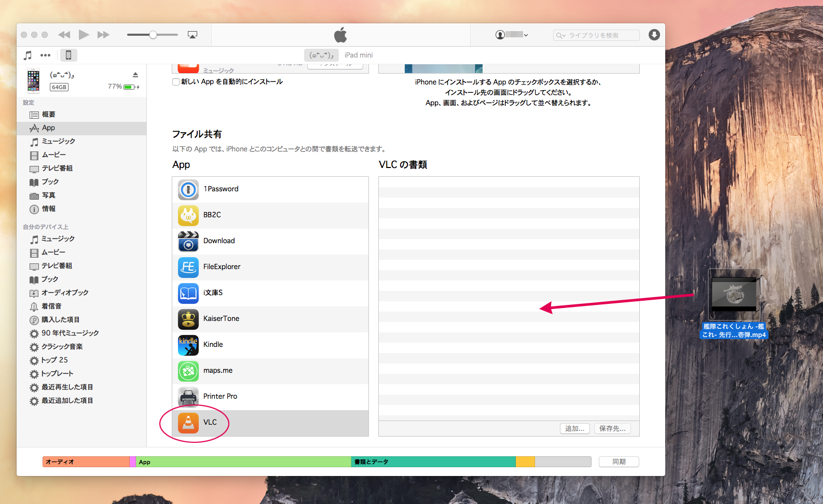Open 最近再生した項目 playlist
The width and height of the screenshot is (823, 504).
[x=81, y=387]
